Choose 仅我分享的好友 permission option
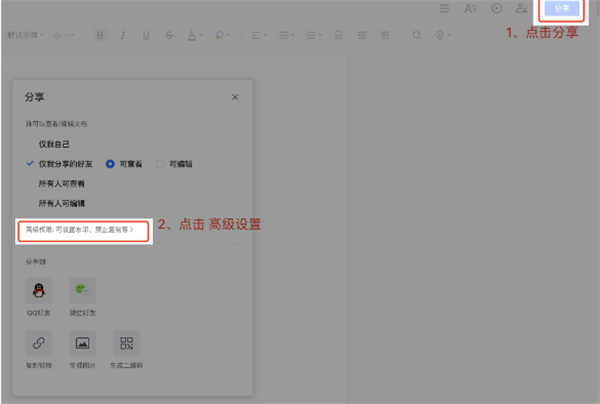Image resolution: width=600 pixels, height=404 pixels. [67, 163]
